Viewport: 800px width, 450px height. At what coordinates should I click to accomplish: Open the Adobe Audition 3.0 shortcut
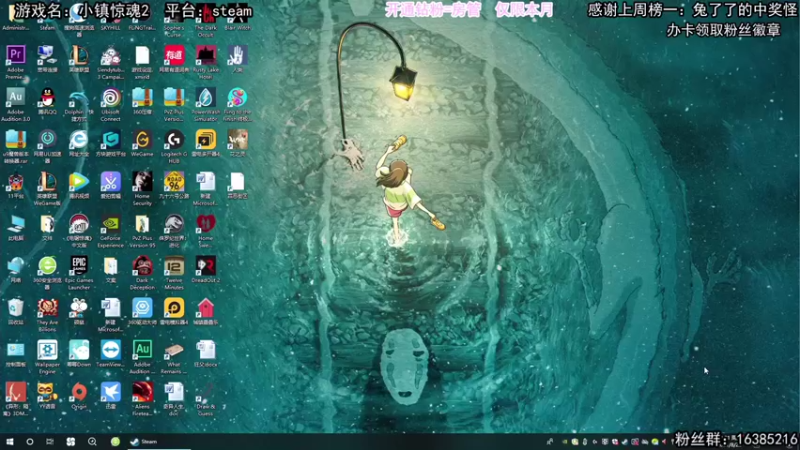pyautogui.click(x=15, y=96)
